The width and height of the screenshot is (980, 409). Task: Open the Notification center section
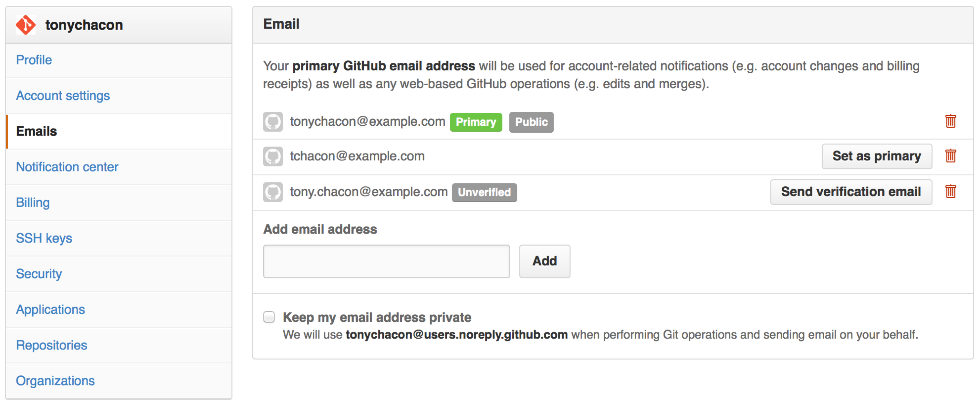(x=67, y=167)
